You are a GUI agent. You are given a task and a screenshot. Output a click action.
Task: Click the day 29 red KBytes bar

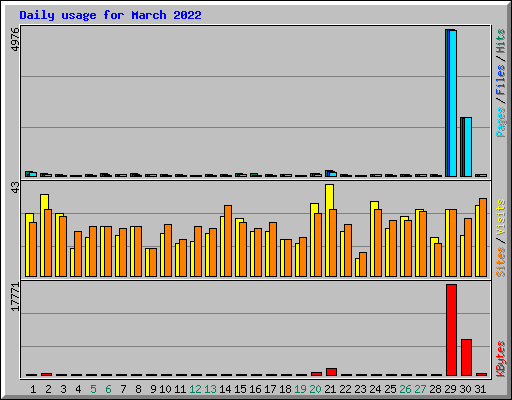click(x=451, y=330)
